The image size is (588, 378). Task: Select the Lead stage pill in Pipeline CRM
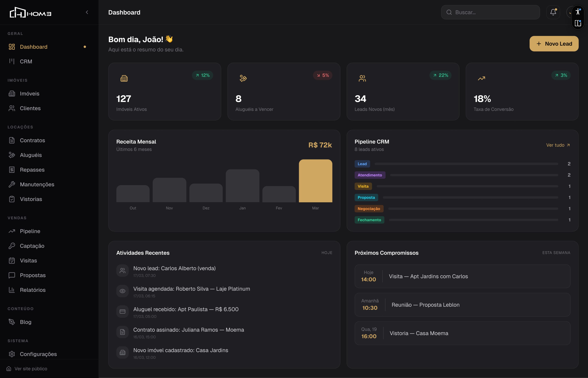point(362,164)
